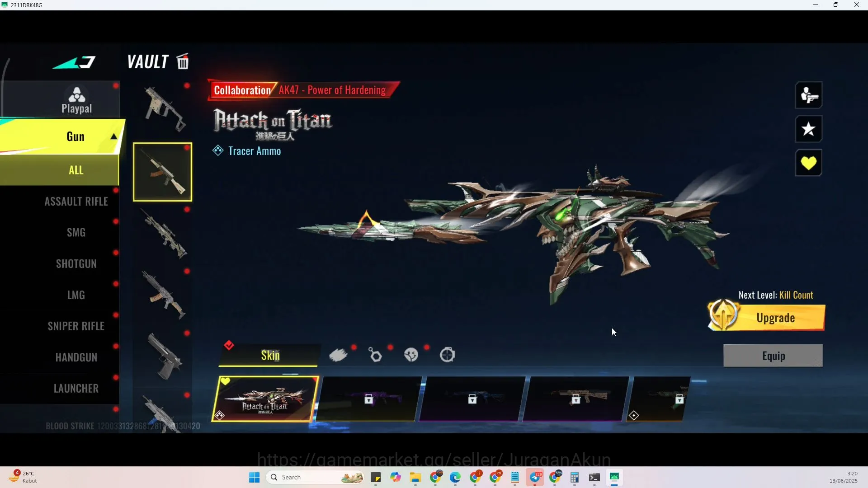Click the Tracer Ammo feature label
This screenshot has height=488, width=868.
coord(254,151)
